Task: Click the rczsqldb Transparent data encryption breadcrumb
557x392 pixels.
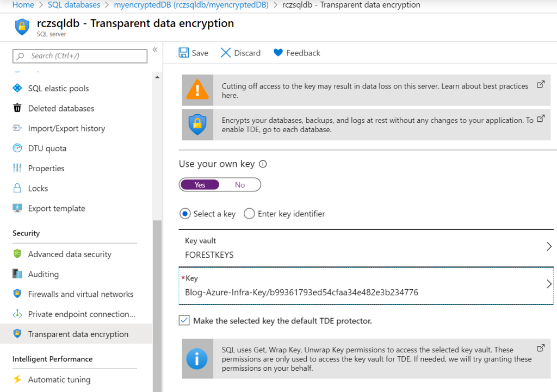Action: tap(351, 5)
